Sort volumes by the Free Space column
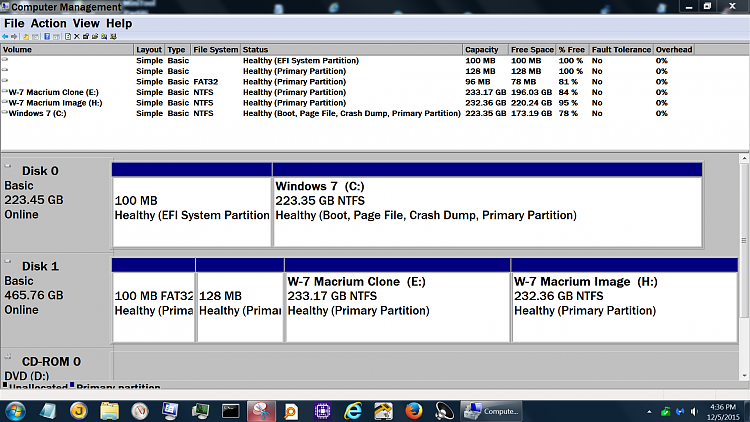Viewport: 750px width, 422px height. (532, 50)
